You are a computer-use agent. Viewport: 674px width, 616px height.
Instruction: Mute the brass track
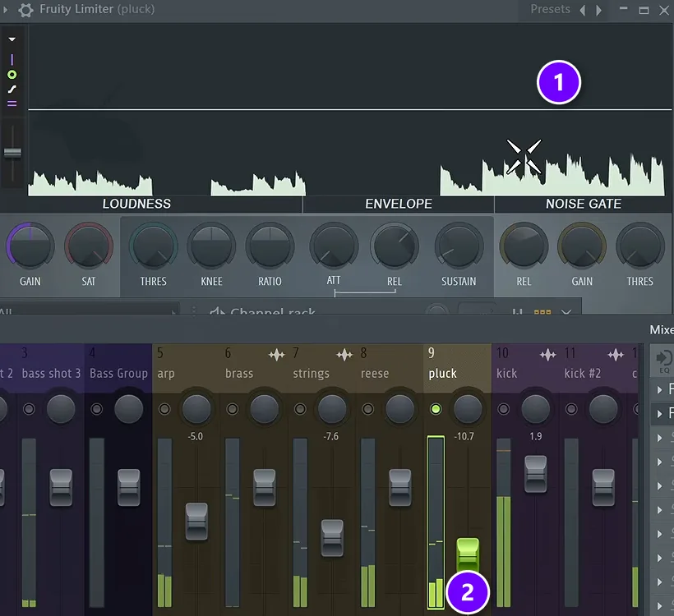pyautogui.click(x=232, y=409)
